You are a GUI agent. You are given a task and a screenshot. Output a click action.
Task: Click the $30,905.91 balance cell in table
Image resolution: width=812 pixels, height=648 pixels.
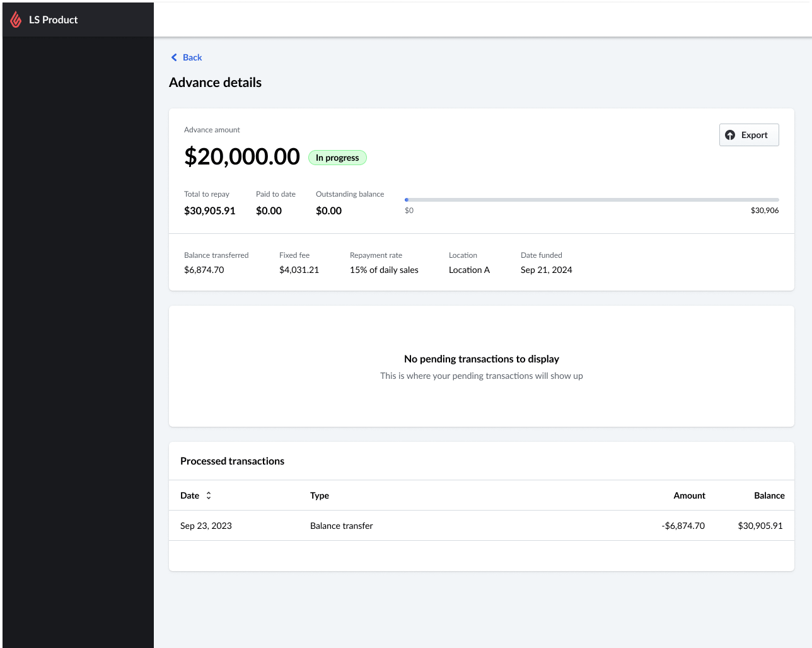(x=760, y=526)
